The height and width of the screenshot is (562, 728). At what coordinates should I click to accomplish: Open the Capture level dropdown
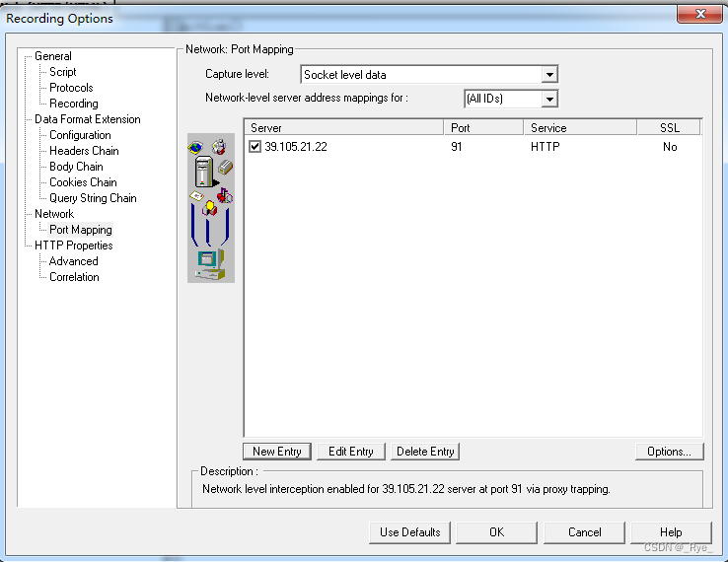pyautogui.click(x=549, y=74)
